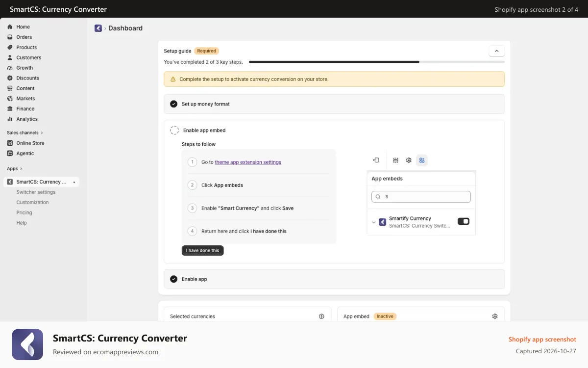This screenshot has width=588, height=368.
Task: Click the setup progress bar
Action: click(x=376, y=62)
